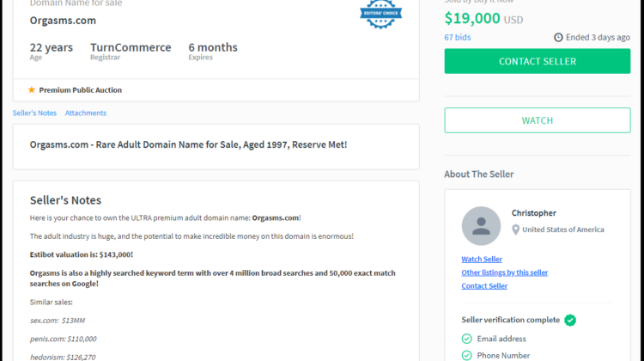This screenshot has width=644, height=361.
Task: Click the $19,000 price amount
Action: coord(472,18)
